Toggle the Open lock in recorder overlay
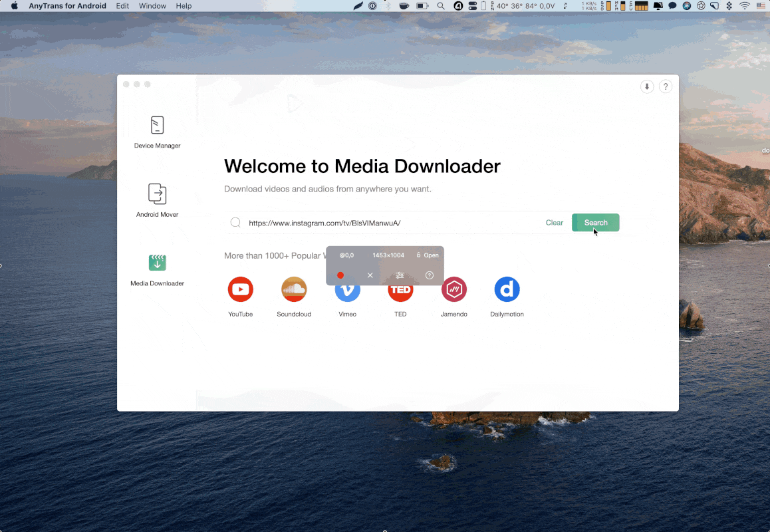This screenshot has width=770, height=532. pos(428,255)
